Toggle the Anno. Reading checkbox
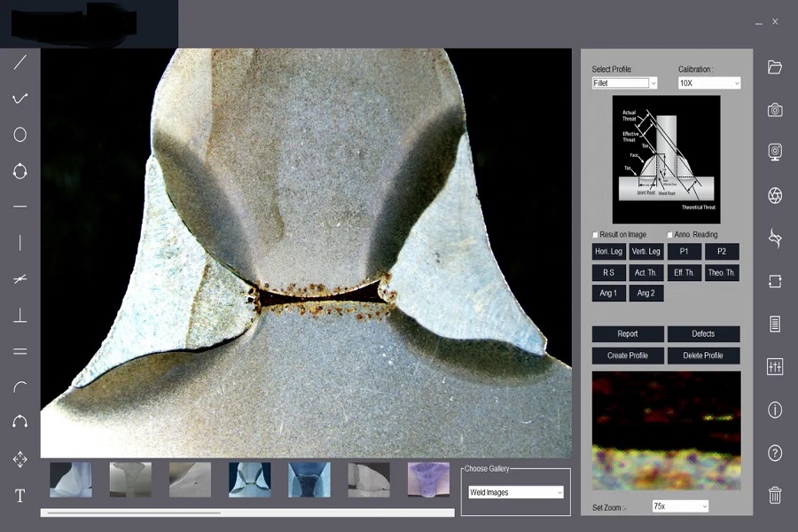Image resolution: width=798 pixels, height=532 pixels. (x=670, y=235)
